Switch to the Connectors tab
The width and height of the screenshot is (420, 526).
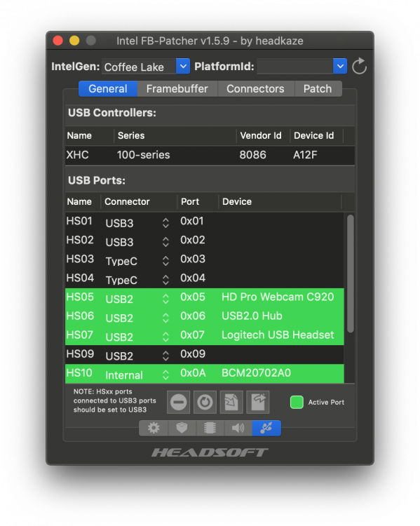click(x=256, y=89)
